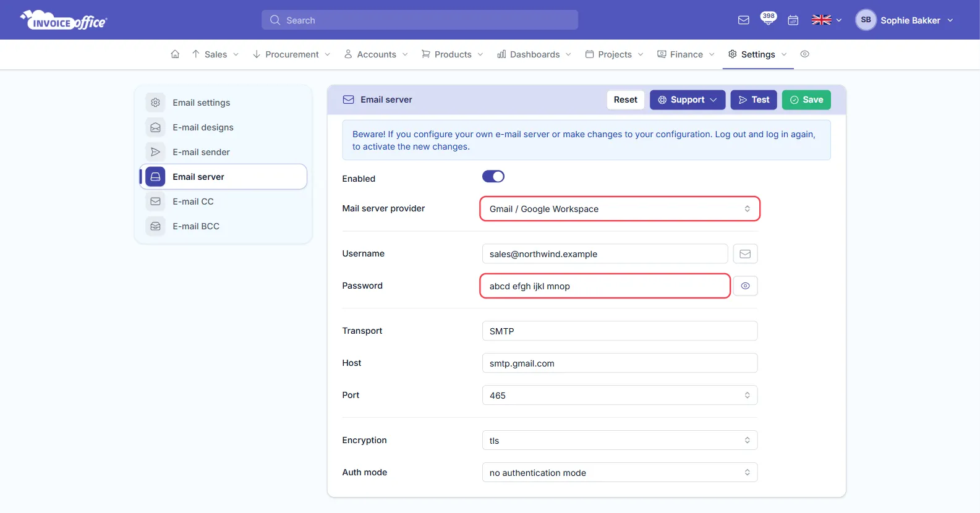This screenshot has height=513, width=980.
Task: Save the email server configuration
Action: tap(806, 100)
